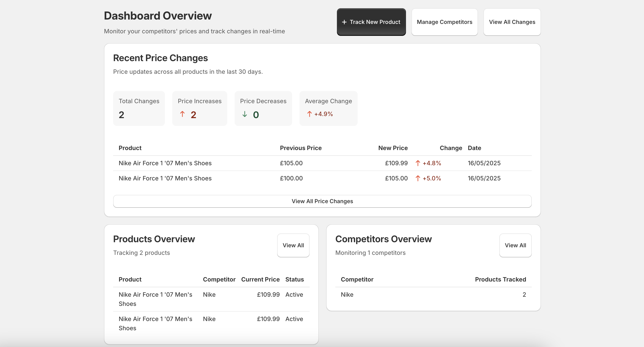Click the Current Price column header

pyautogui.click(x=260, y=279)
